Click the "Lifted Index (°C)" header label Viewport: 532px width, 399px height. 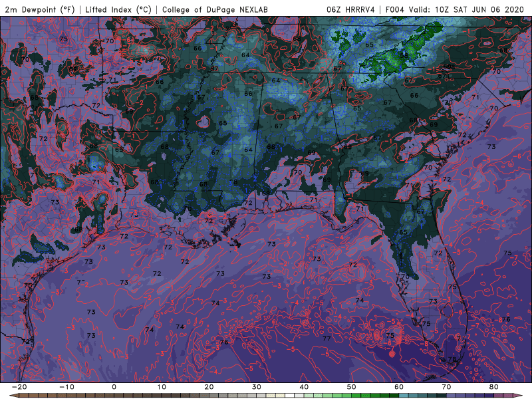point(118,9)
